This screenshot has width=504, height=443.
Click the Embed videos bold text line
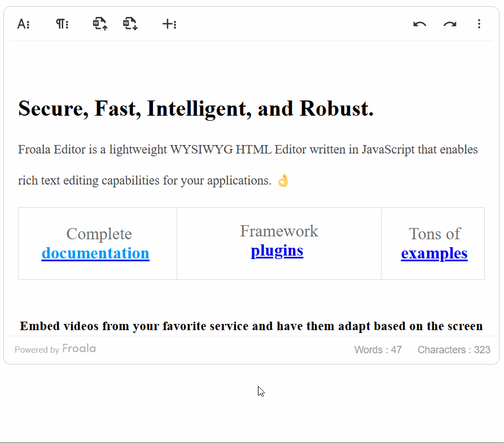(251, 326)
